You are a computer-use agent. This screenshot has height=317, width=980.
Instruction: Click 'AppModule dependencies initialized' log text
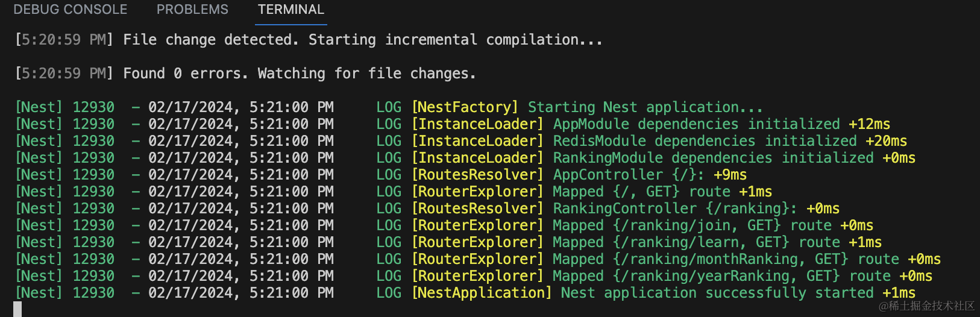point(696,124)
